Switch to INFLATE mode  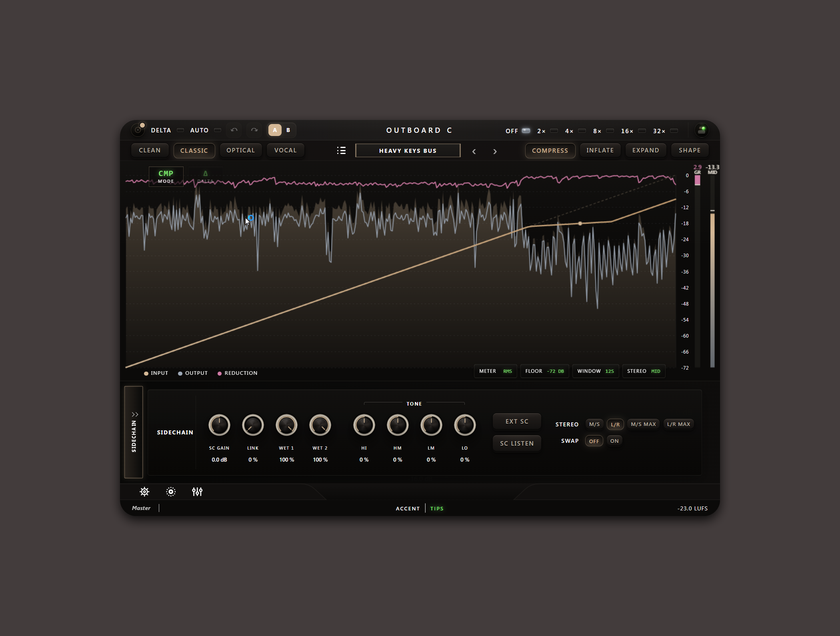(x=600, y=150)
